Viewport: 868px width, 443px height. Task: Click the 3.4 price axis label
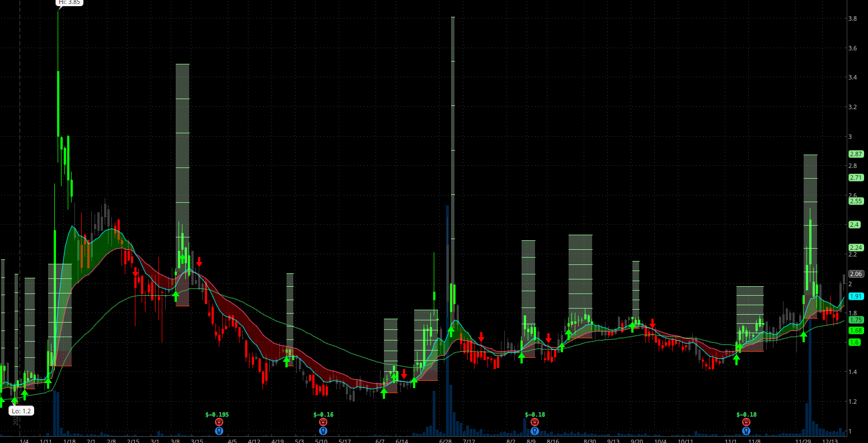click(x=853, y=77)
